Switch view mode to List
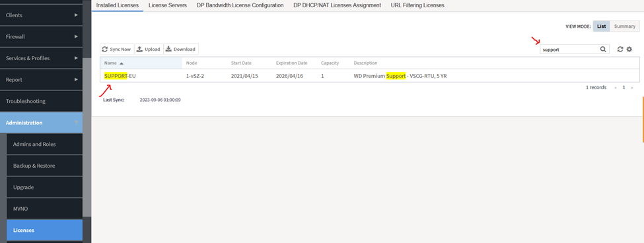 tap(601, 26)
